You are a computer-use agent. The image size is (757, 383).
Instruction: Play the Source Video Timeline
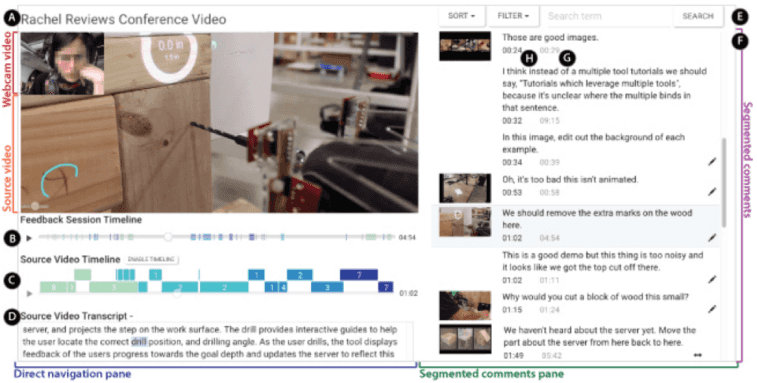(29, 293)
